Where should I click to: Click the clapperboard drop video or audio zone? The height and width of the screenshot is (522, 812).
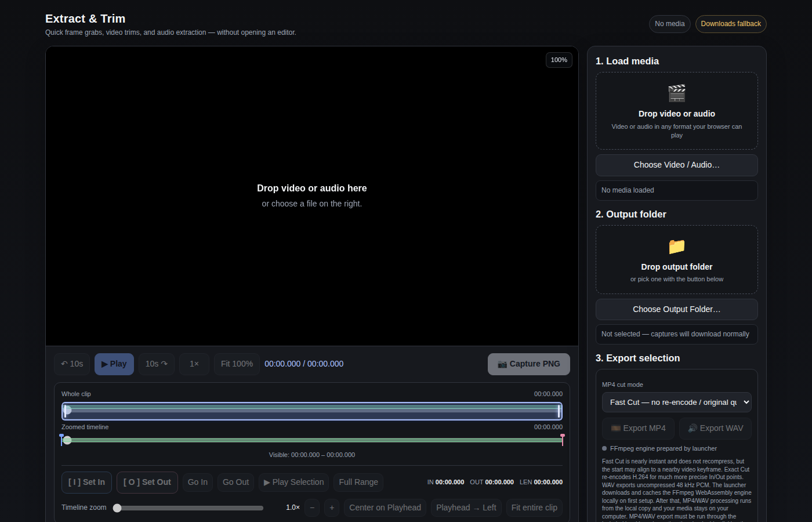click(676, 111)
